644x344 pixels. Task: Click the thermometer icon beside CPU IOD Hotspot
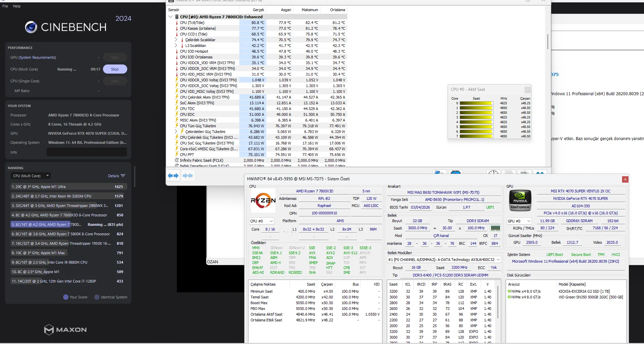[177, 51]
